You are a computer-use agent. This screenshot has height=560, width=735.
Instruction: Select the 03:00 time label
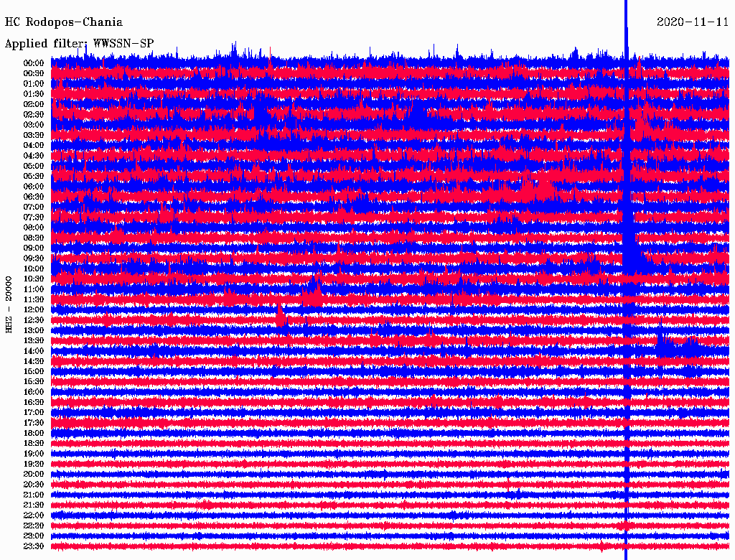point(34,125)
